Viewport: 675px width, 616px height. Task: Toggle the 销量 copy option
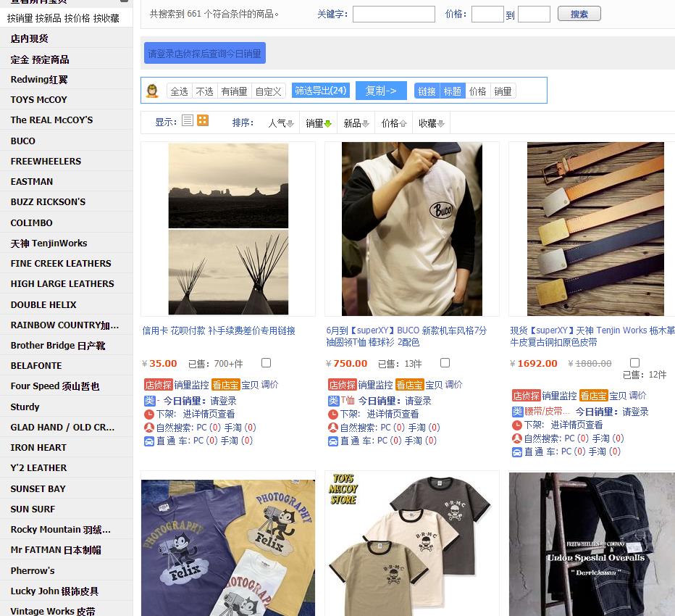tap(503, 91)
